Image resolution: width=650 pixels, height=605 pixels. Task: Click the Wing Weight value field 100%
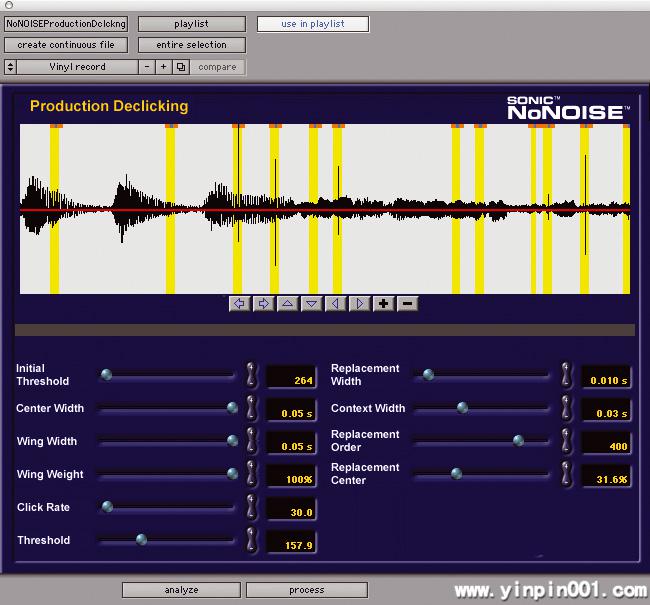click(x=291, y=476)
